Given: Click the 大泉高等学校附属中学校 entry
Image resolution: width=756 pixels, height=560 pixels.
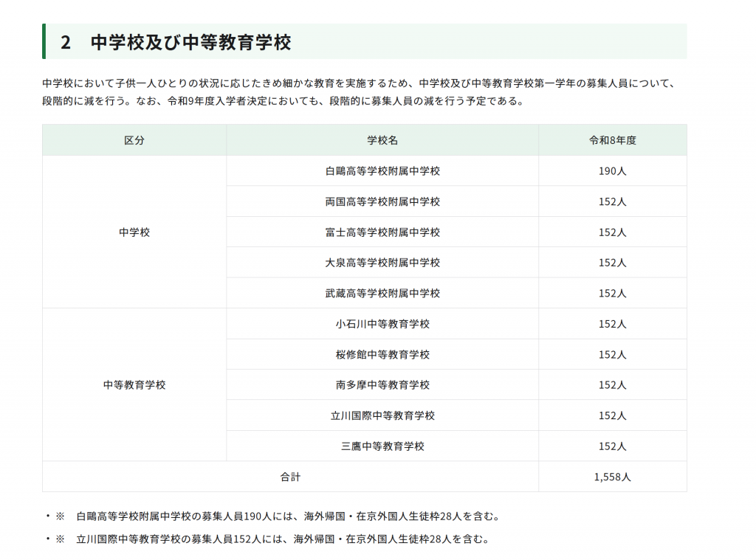Looking at the screenshot, I should [384, 263].
